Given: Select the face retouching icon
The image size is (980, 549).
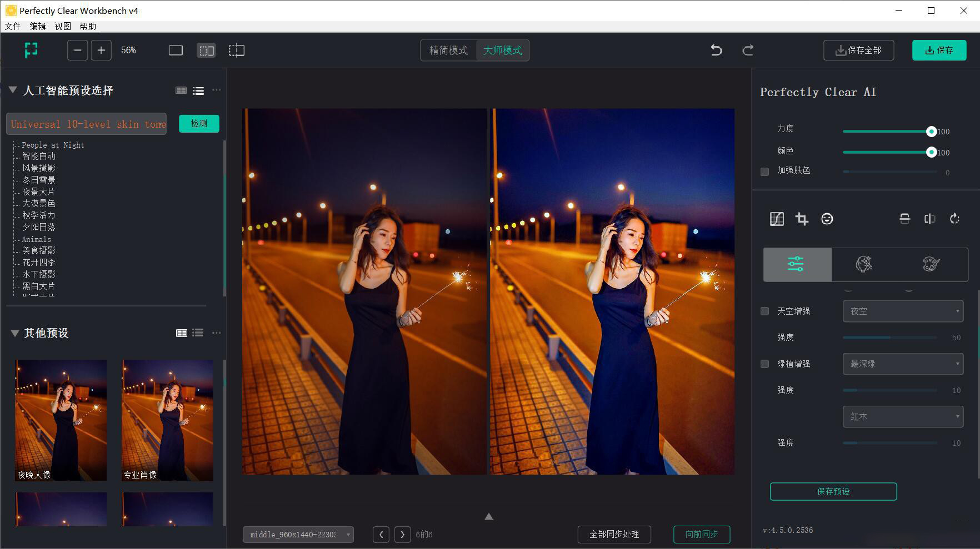Looking at the screenshot, I should pyautogui.click(x=827, y=219).
